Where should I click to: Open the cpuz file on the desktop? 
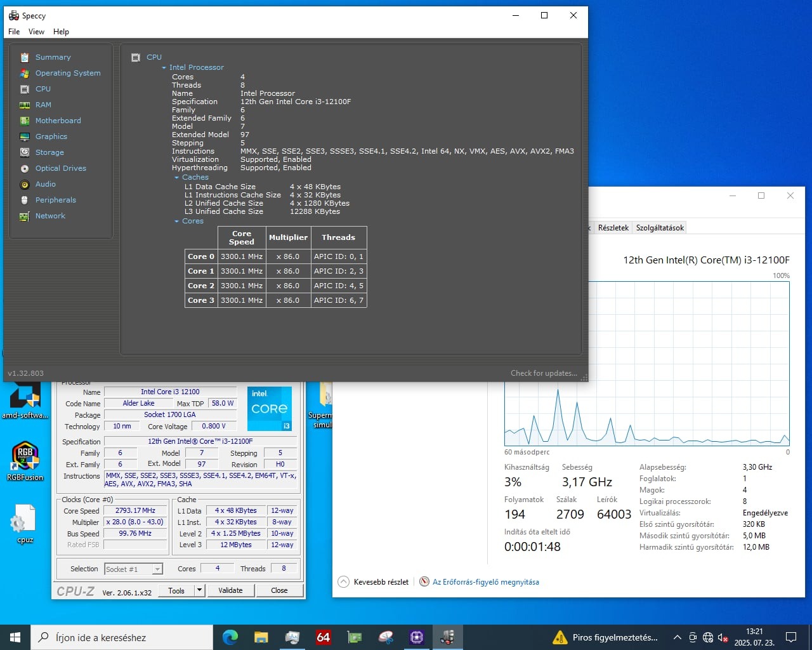(x=25, y=524)
